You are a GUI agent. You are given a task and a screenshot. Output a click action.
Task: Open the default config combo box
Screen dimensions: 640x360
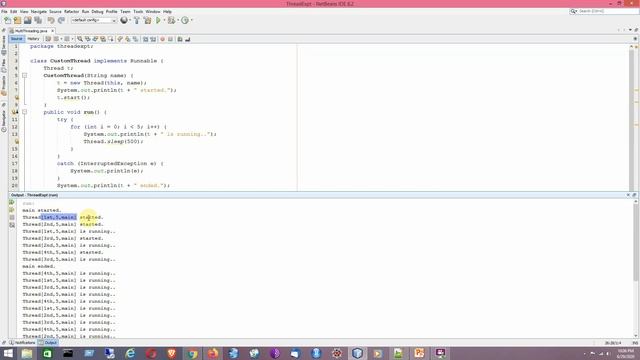point(94,20)
